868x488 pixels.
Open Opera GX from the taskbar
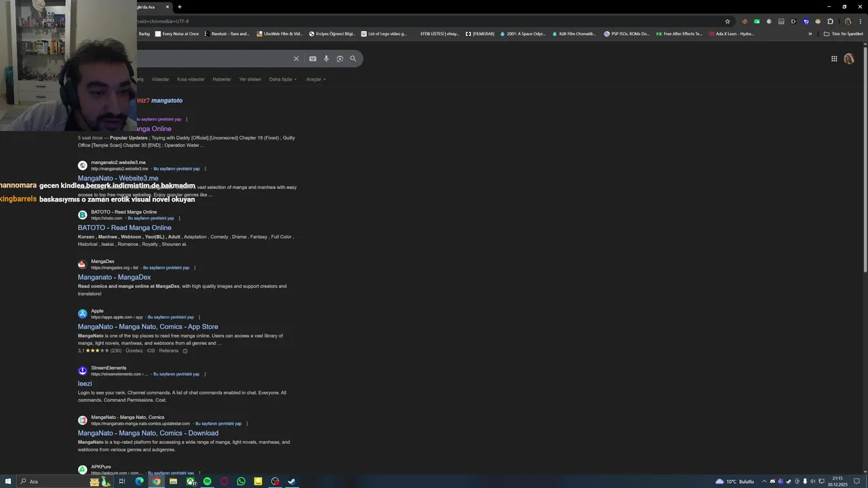pyautogui.click(x=224, y=481)
